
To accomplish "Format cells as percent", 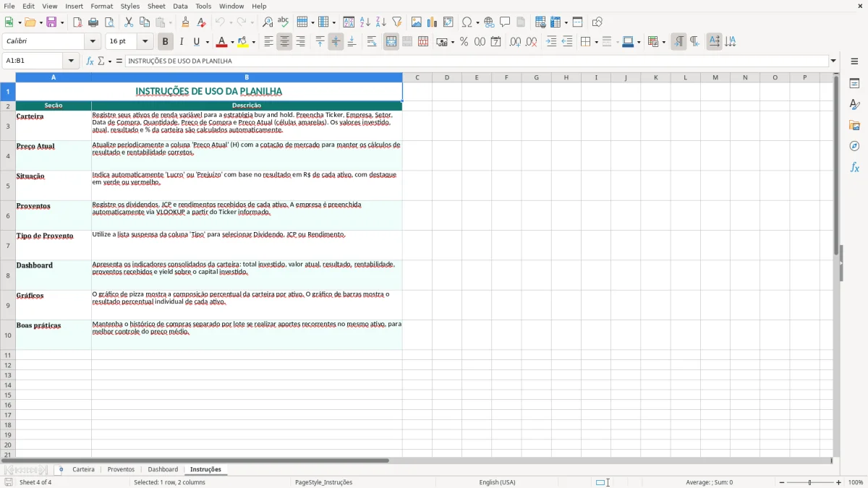I will [464, 42].
